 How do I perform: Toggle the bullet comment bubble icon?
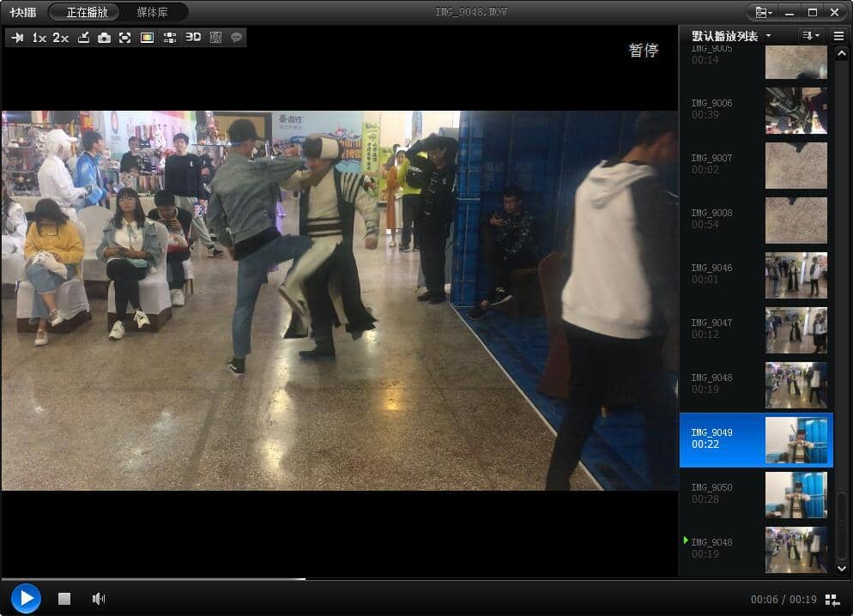click(236, 38)
